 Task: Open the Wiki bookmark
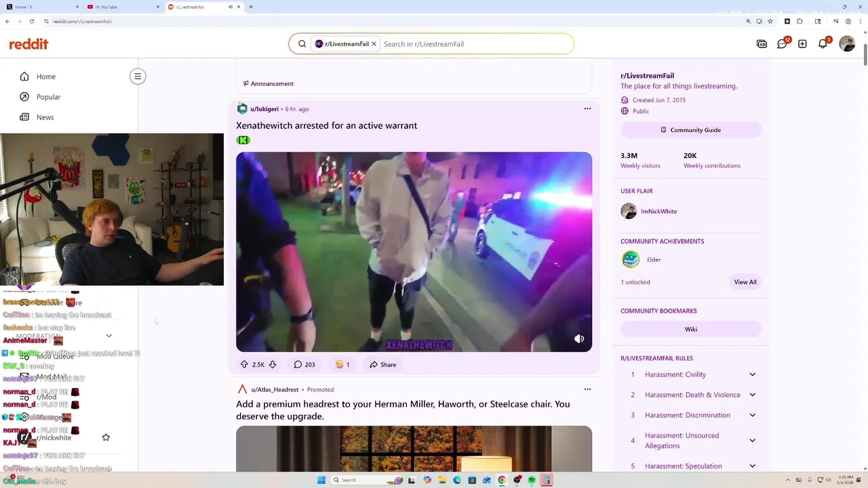tap(691, 329)
